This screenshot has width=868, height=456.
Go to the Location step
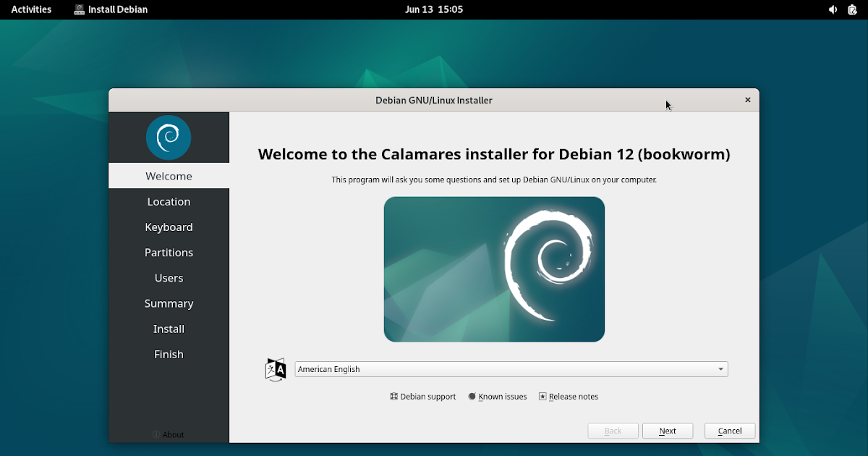pyautogui.click(x=169, y=201)
